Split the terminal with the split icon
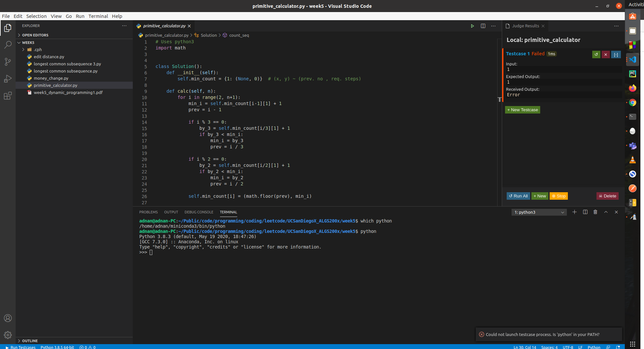This screenshot has height=349, width=644. (x=585, y=212)
